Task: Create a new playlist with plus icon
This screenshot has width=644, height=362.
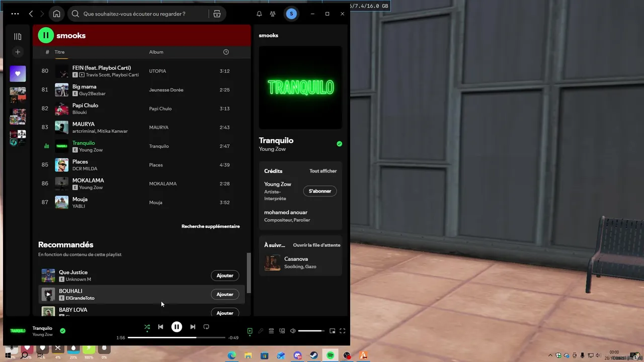Action: point(18,52)
